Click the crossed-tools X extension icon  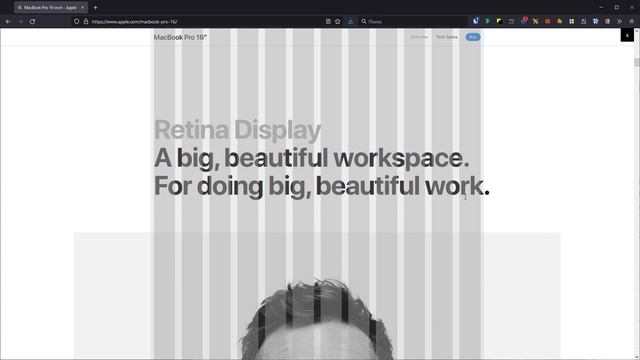coord(536,21)
